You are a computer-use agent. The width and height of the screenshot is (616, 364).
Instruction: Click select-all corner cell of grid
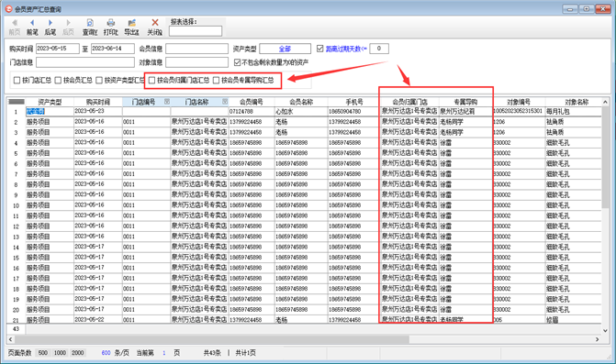(17, 102)
